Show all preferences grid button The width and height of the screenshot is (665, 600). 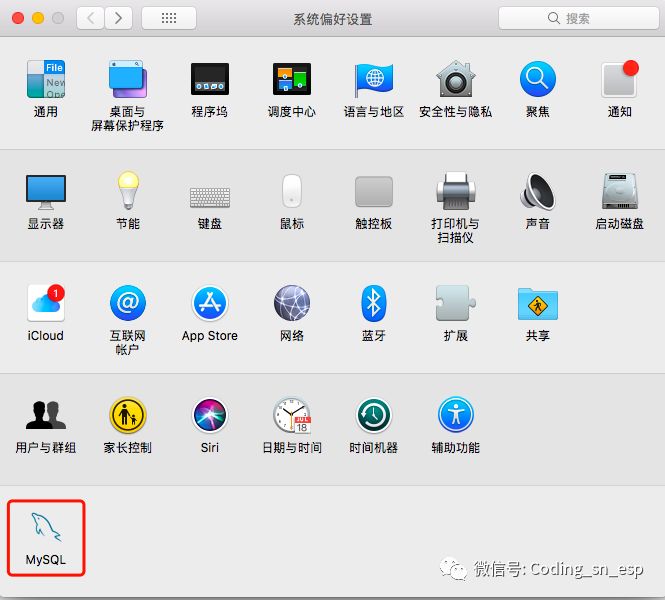[x=169, y=18]
